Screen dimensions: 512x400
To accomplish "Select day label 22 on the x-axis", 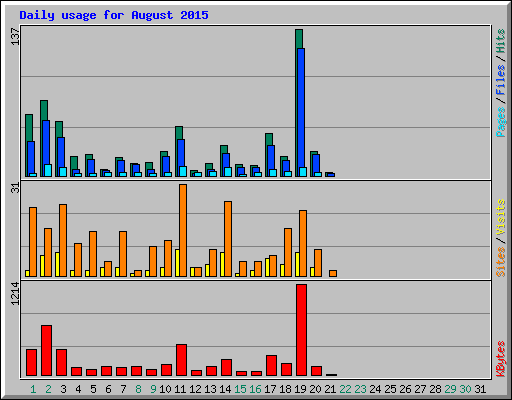I will click(x=345, y=389).
